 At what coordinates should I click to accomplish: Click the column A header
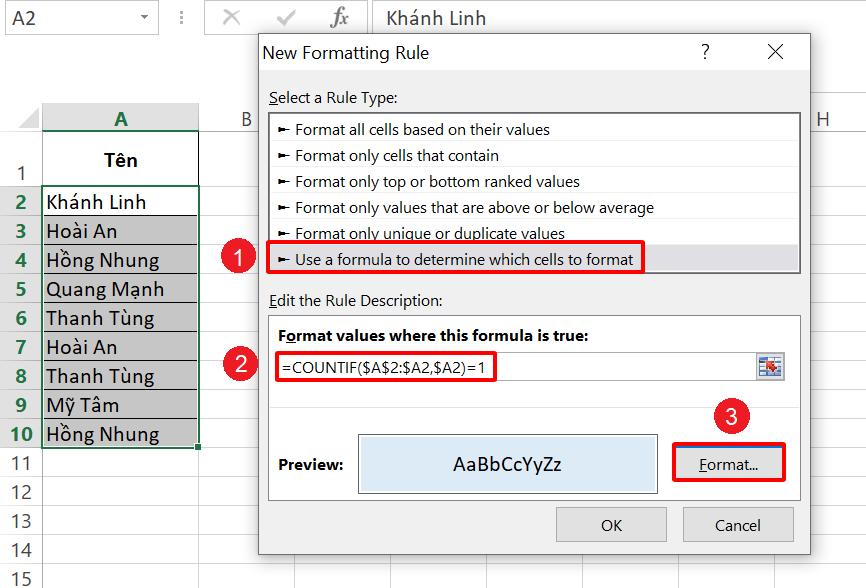coord(120,118)
